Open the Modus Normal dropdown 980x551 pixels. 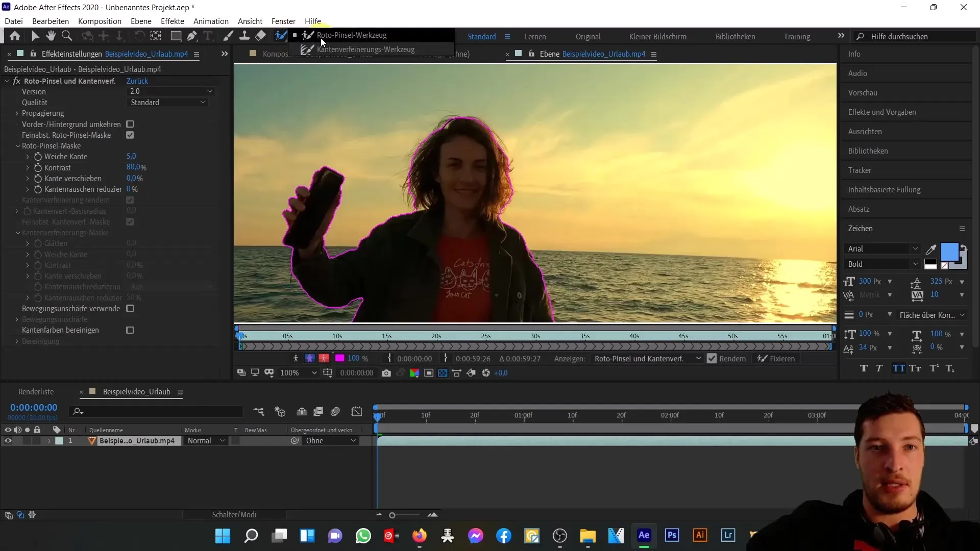[206, 441]
